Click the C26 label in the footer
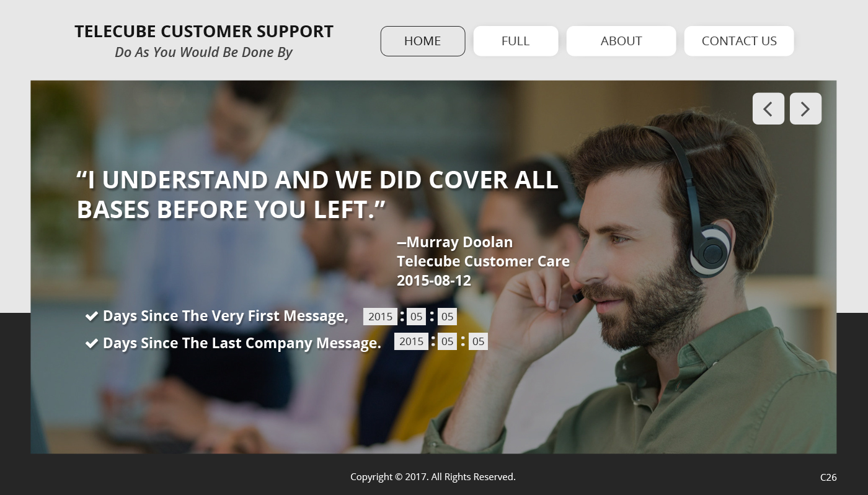This screenshot has height=495, width=868. coord(828,477)
